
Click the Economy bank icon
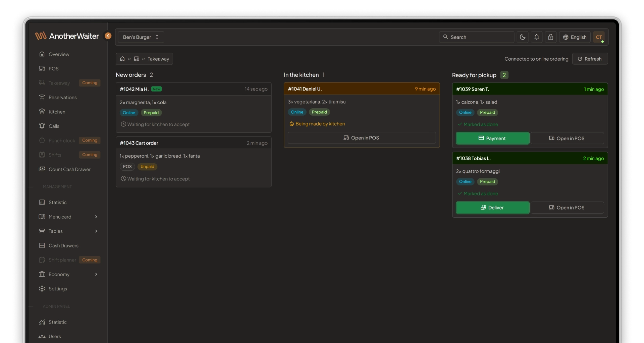pos(42,274)
